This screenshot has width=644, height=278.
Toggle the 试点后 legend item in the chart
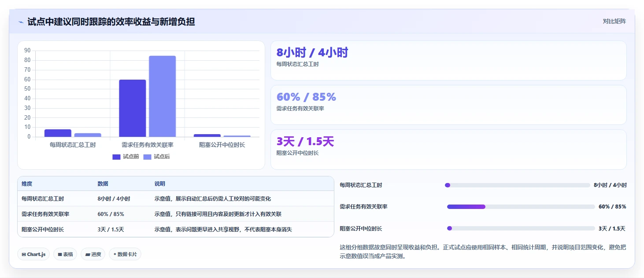coord(156,157)
